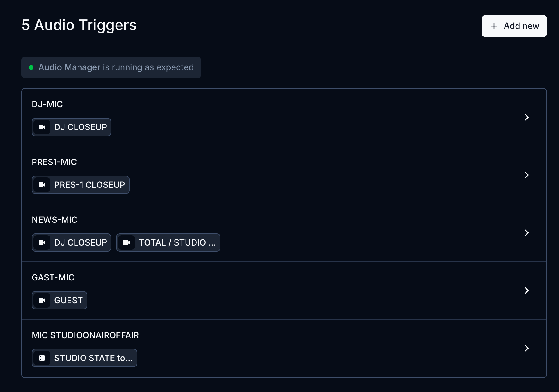Click camera icon in PRES-1 CLOSEUP tag
The width and height of the screenshot is (559, 392).
coord(42,185)
